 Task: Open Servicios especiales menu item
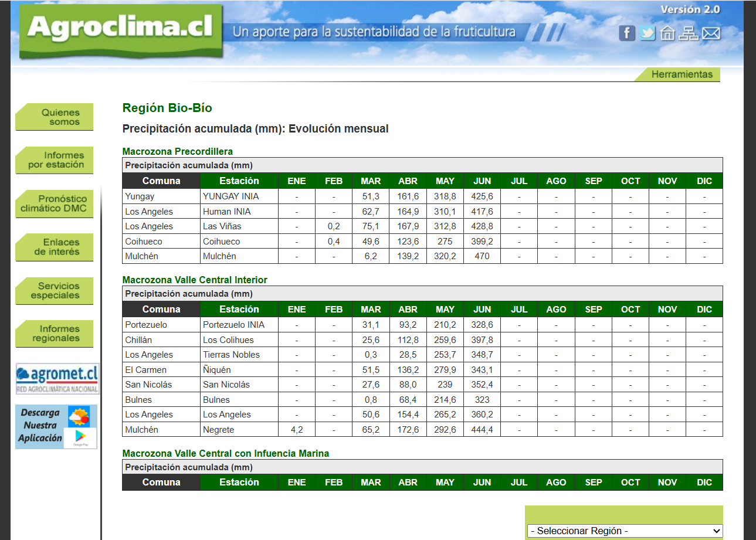tap(55, 291)
